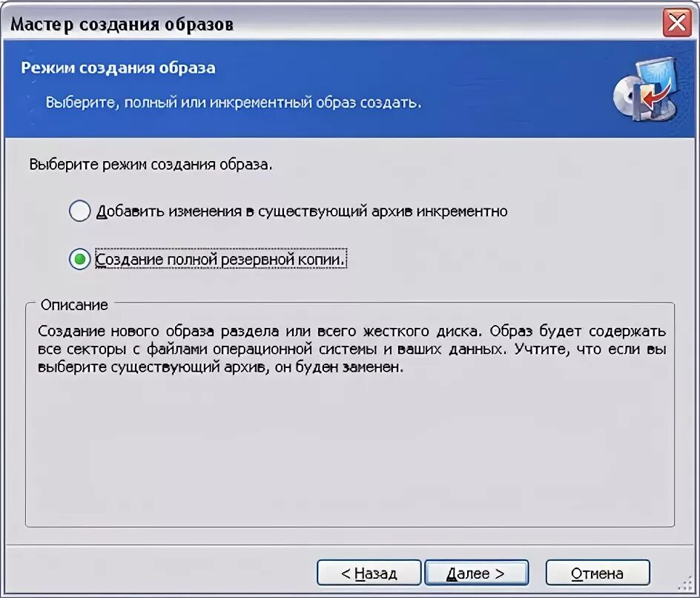Screen dimensions: 700x598
Task: Click the Описание group label
Action: click(x=74, y=305)
